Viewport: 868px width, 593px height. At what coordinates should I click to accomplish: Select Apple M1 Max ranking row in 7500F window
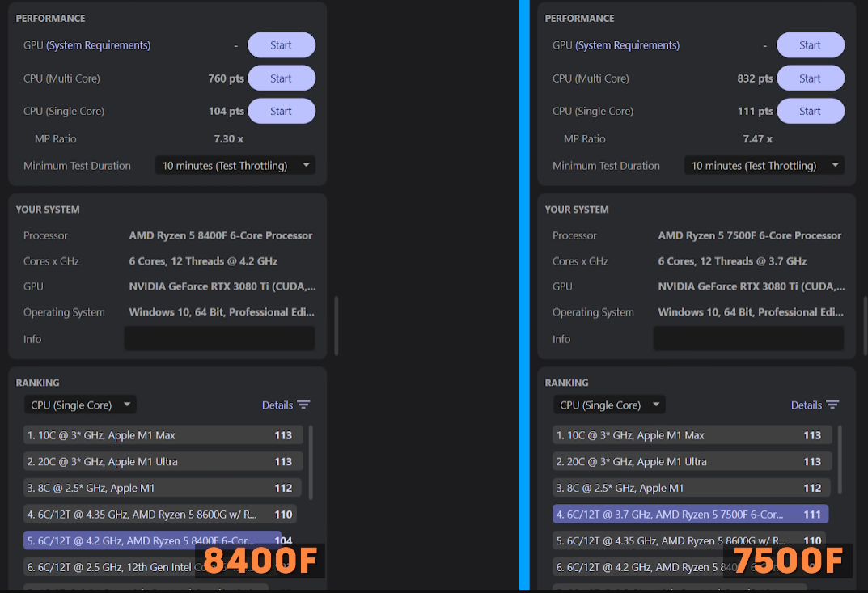[x=692, y=435]
